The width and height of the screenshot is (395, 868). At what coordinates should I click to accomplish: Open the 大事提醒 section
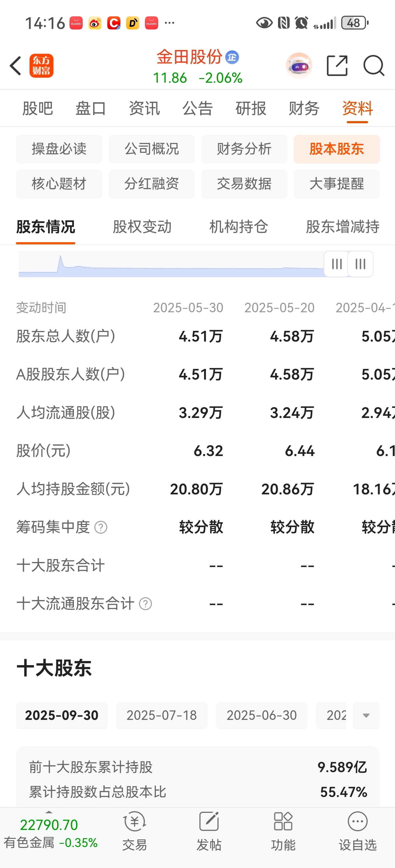tap(337, 184)
